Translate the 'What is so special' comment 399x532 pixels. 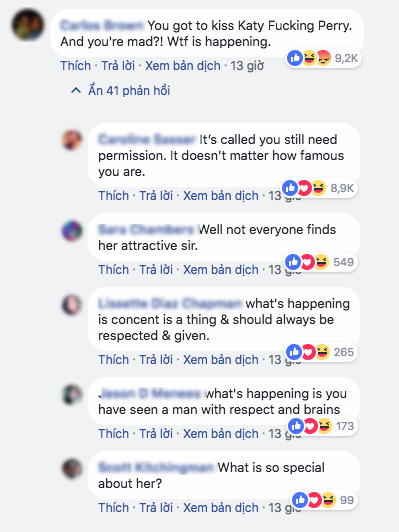221,507
